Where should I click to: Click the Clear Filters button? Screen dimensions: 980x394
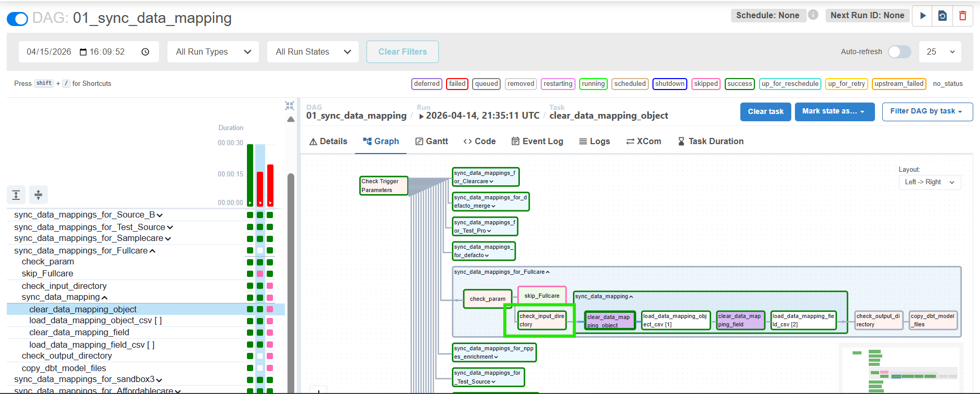pyautogui.click(x=402, y=52)
